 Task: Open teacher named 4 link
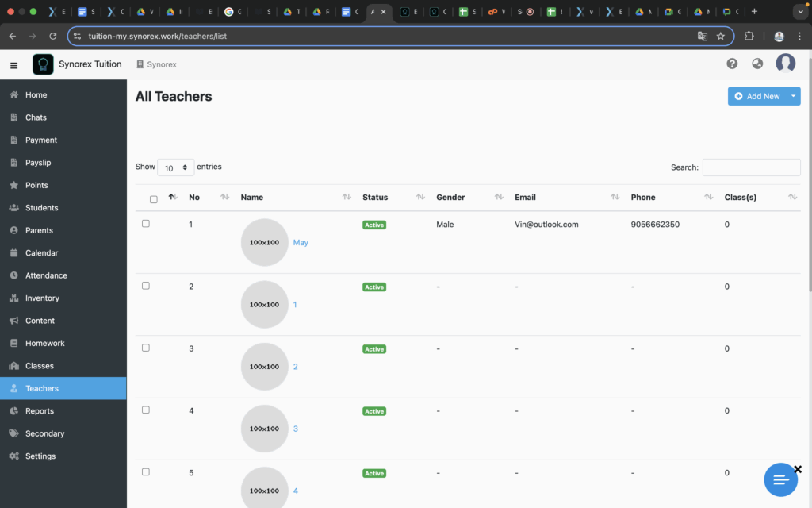pyautogui.click(x=295, y=491)
